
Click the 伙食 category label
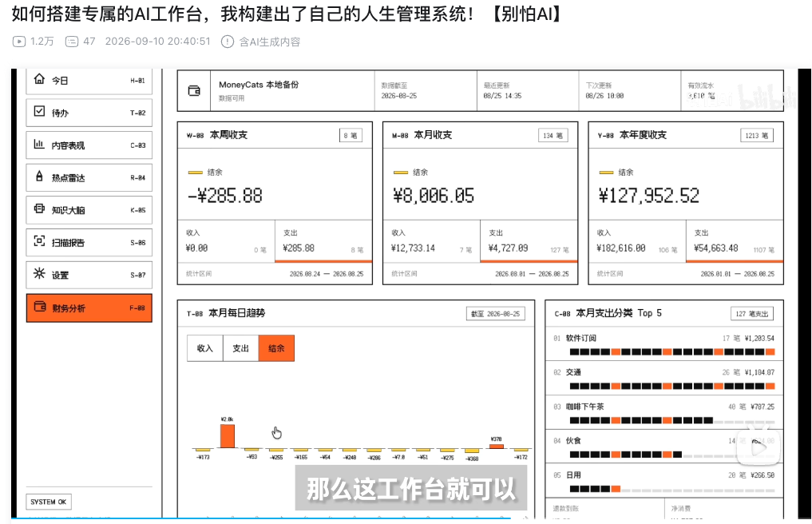click(573, 441)
